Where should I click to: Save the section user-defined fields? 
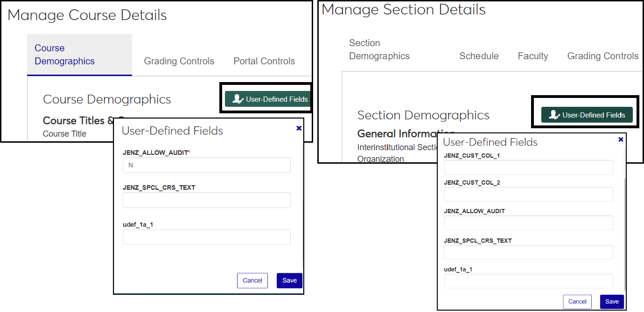(x=612, y=302)
